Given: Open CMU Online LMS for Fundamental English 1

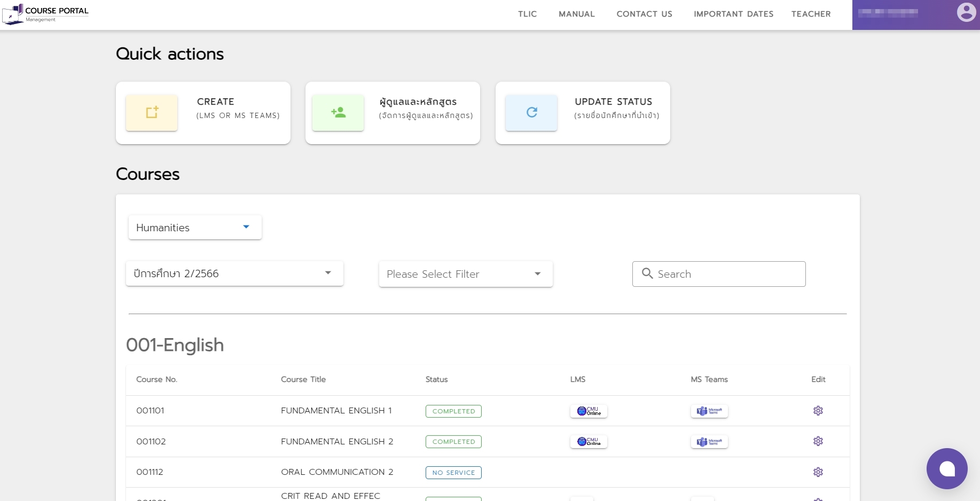Looking at the screenshot, I should click(x=589, y=411).
